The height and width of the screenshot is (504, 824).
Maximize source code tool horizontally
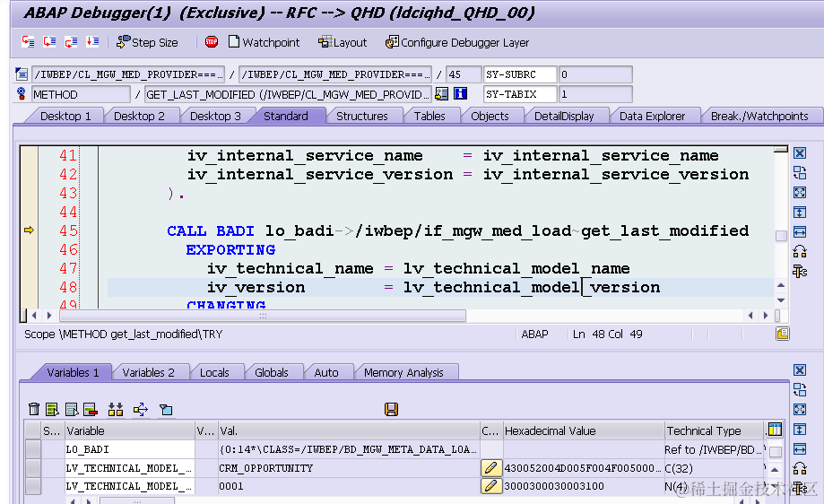(799, 231)
